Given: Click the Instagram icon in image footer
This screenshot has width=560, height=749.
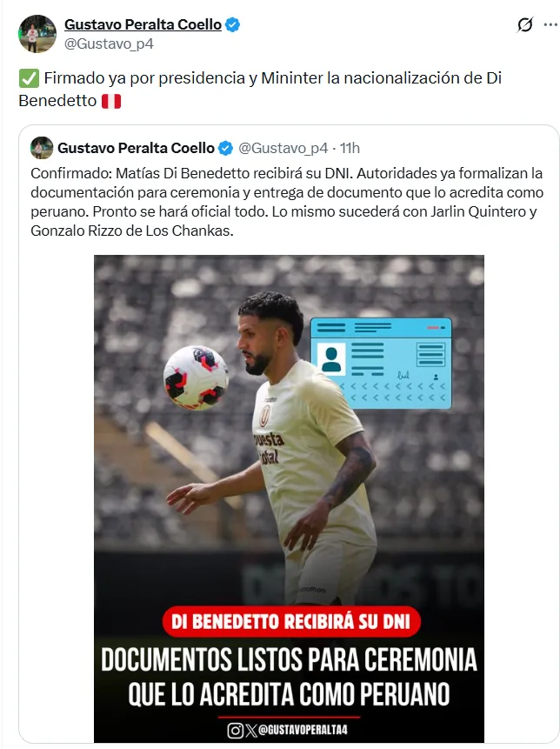Looking at the screenshot, I should [x=236, y=731].
